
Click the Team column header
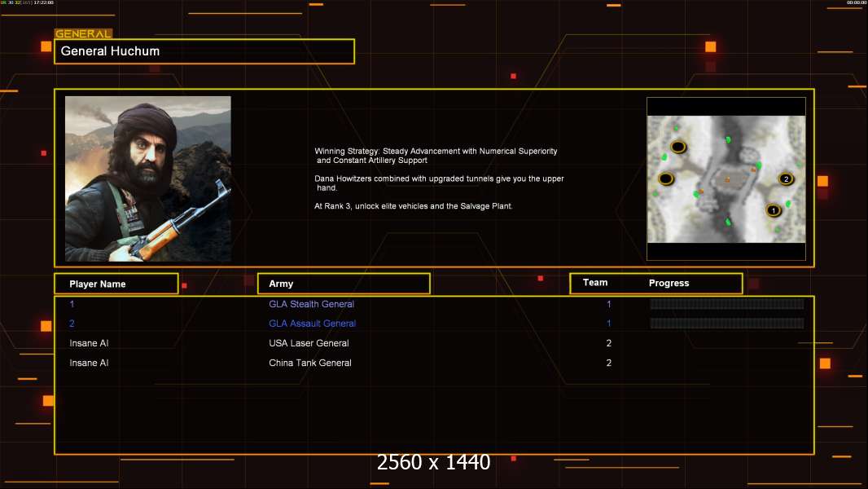(595, 283)
